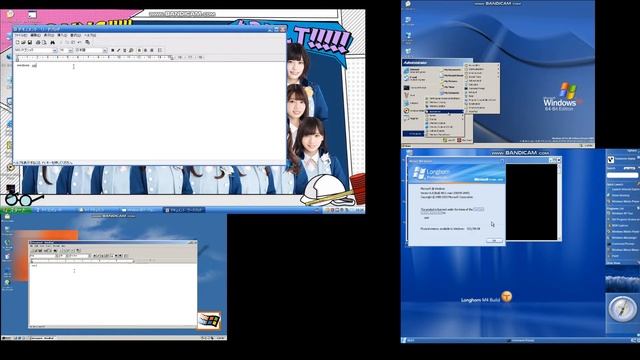This screenshot has height=360, width=640.
Task: Click OK in Longhorn About Windows dialog
Action: (x=494, y=241)
